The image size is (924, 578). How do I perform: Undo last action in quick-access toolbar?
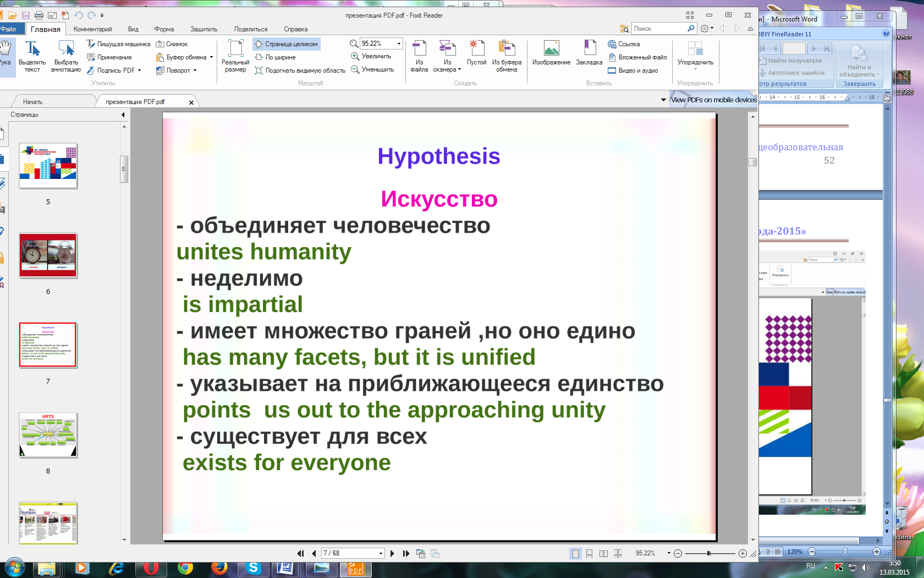point(78,15)
